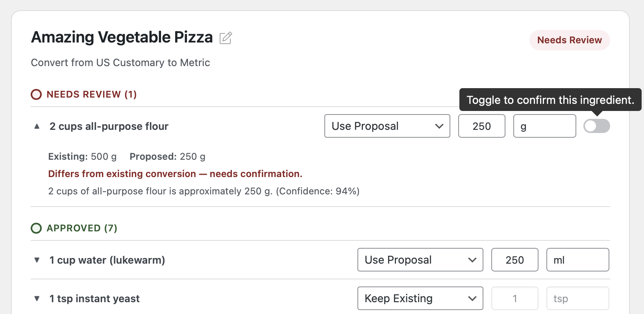This screenshot has height=314, width=644.
Task: Click the Needs Review status badge
Action: 569,40
